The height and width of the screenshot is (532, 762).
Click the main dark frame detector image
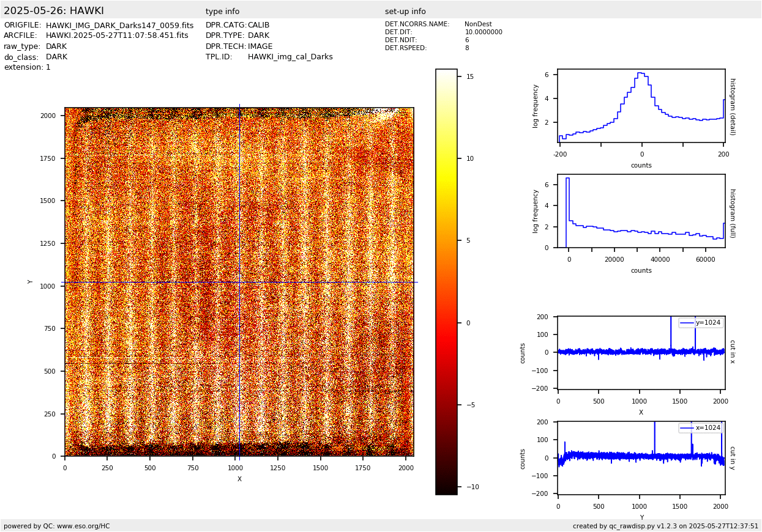coord(239,282)
